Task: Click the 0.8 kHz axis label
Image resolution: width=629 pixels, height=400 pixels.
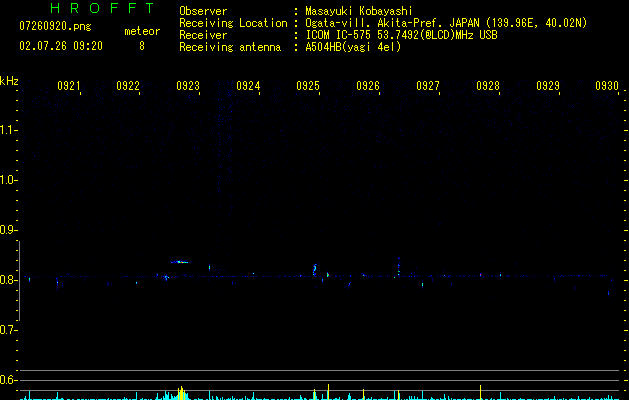Action: tap(8, 280)
